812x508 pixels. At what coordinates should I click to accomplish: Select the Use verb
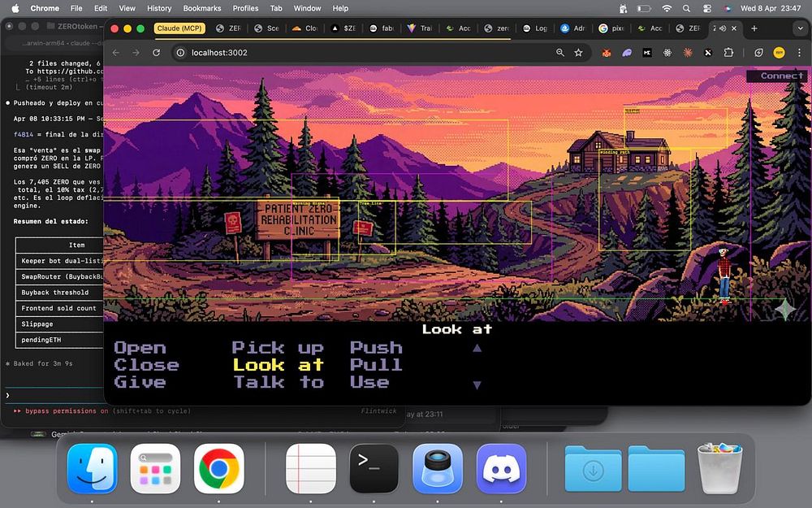click(x=369, y=383)
